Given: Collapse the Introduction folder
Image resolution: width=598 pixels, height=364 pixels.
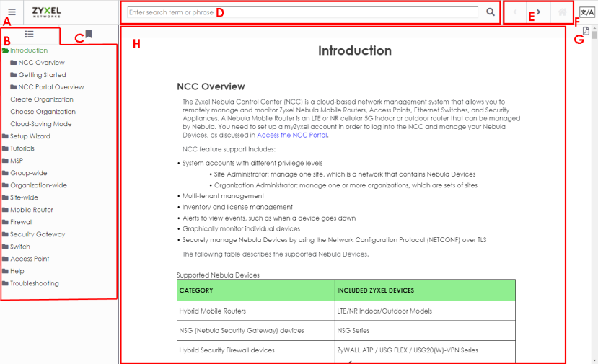Looking at the screenshot, I should [x=6, y=50].
